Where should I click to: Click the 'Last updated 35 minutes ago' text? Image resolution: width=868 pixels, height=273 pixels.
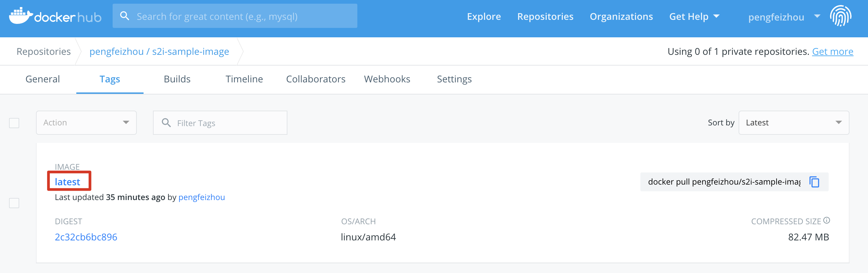[x=110, y=197]
